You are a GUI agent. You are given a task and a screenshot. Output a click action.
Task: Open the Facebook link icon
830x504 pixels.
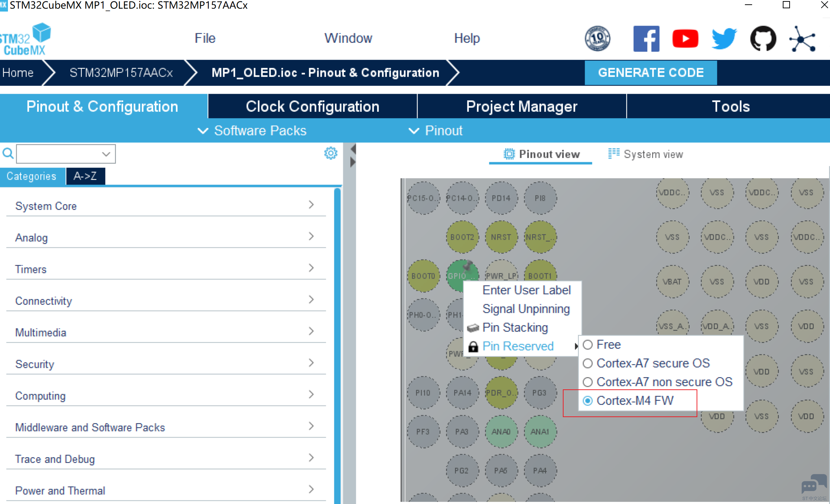pos(646,39)
